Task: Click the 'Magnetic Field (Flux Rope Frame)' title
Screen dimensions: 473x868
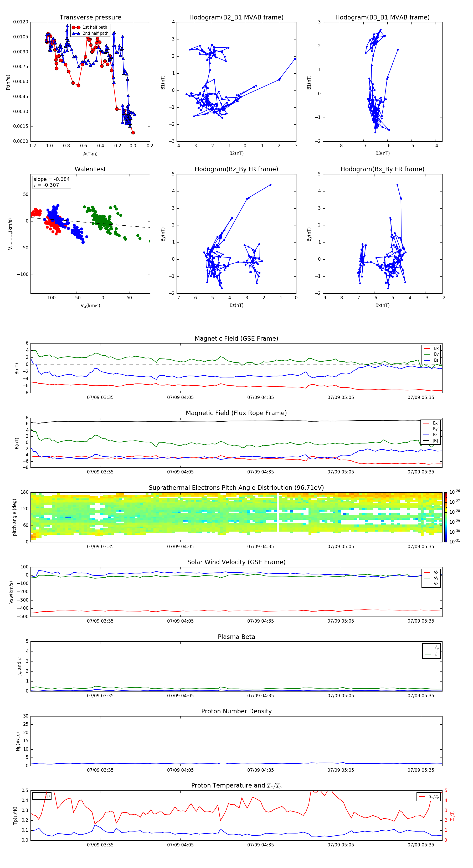Action: point(236,413)
